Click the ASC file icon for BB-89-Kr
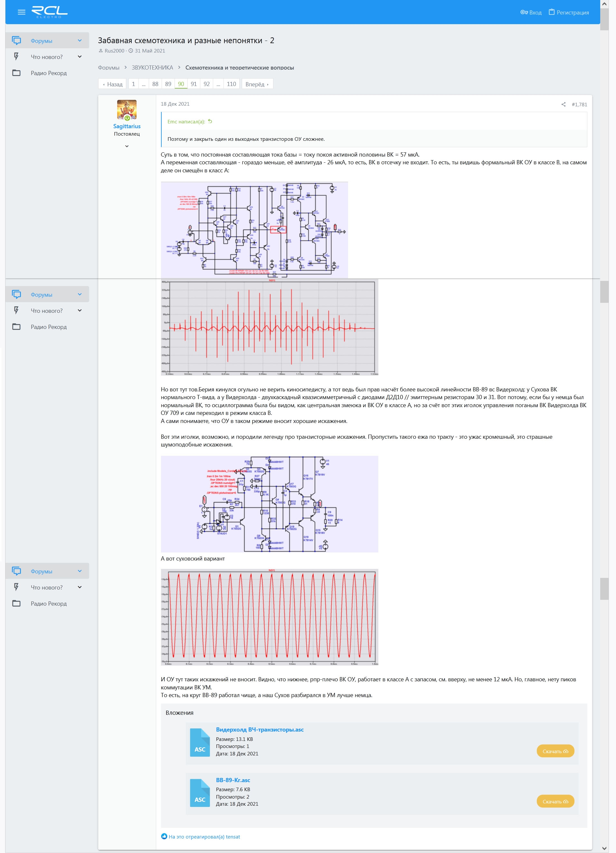The image size is (616, 853). tap(200, 793)
